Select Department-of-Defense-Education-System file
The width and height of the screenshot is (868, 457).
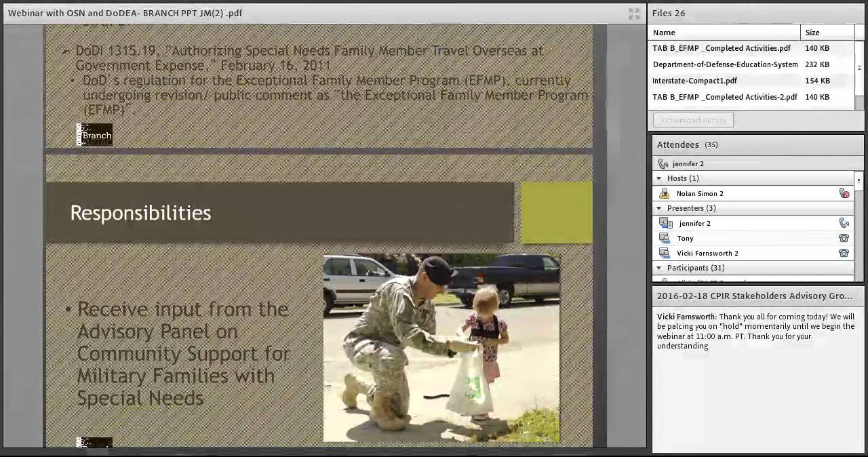pyautogui.click(x=725, y=64)
